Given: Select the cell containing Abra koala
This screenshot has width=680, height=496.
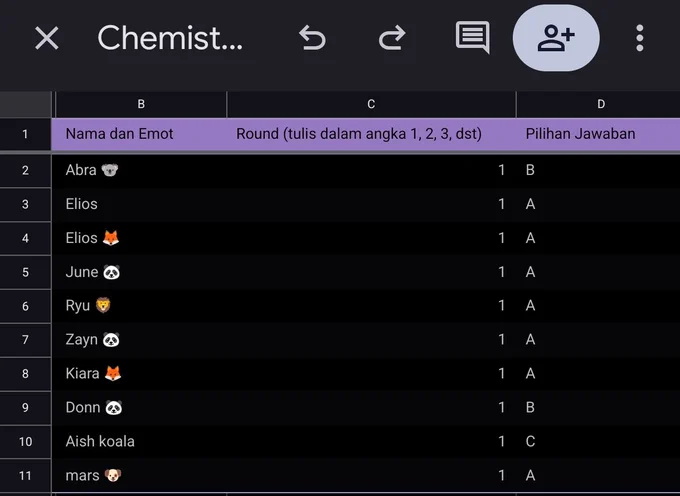Looking at the screenshot, I should coord(139,170).
